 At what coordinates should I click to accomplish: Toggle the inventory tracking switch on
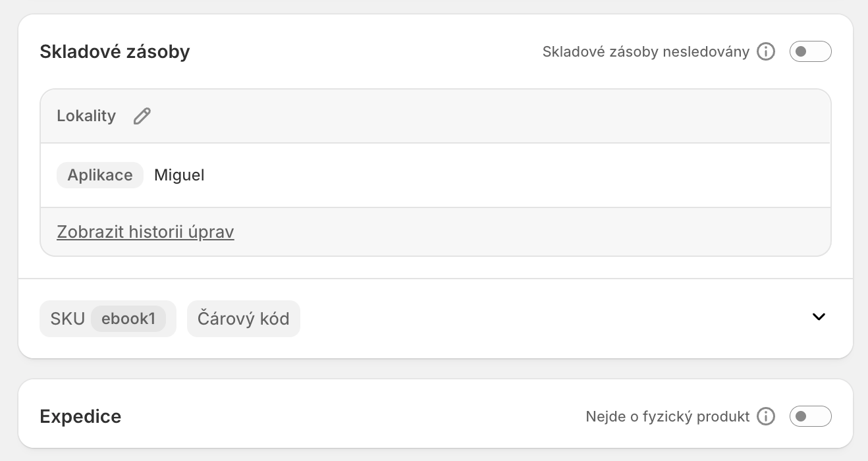[810, 51]
